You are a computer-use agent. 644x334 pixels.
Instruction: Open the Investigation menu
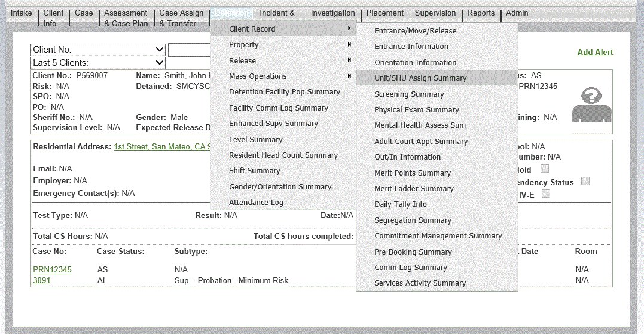(x=332, y=13)
